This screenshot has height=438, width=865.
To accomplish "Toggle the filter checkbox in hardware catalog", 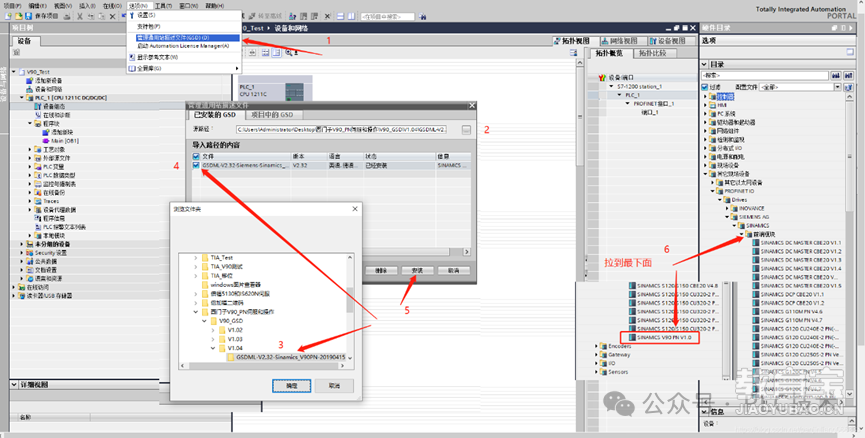I will click(706, 87).
